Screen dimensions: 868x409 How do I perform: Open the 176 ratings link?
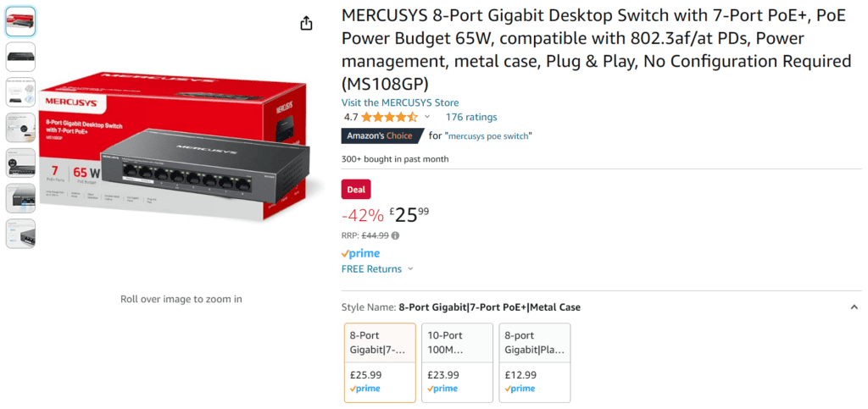click(471, 117)
